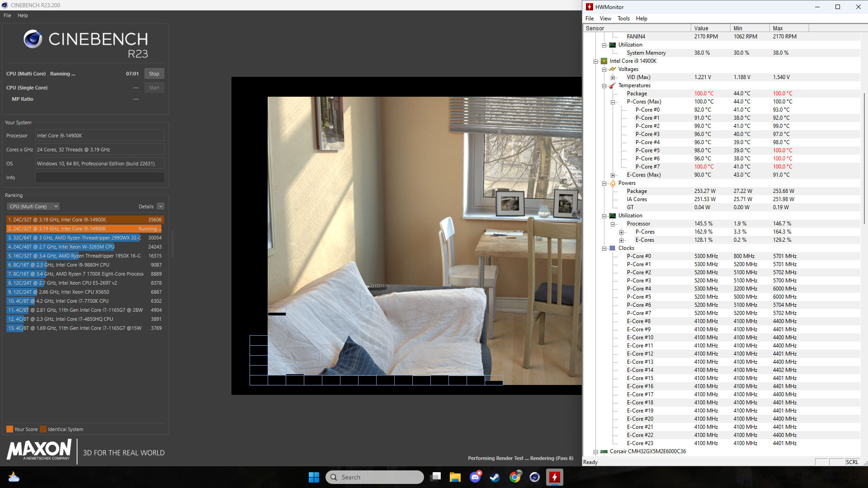Image resolution: width=868 pixels, height=488 pixels.
Task: Select the E-Core #23 clock row
Action: (722, 443)
